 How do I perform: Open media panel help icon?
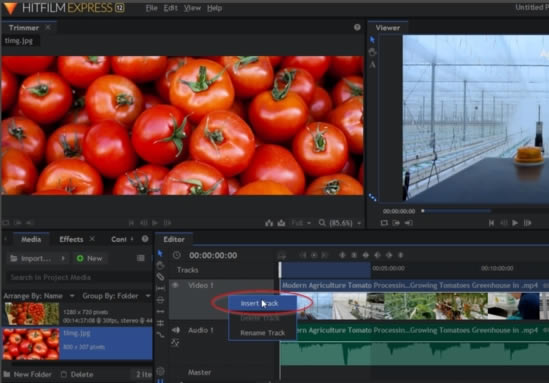pos(145,239)
